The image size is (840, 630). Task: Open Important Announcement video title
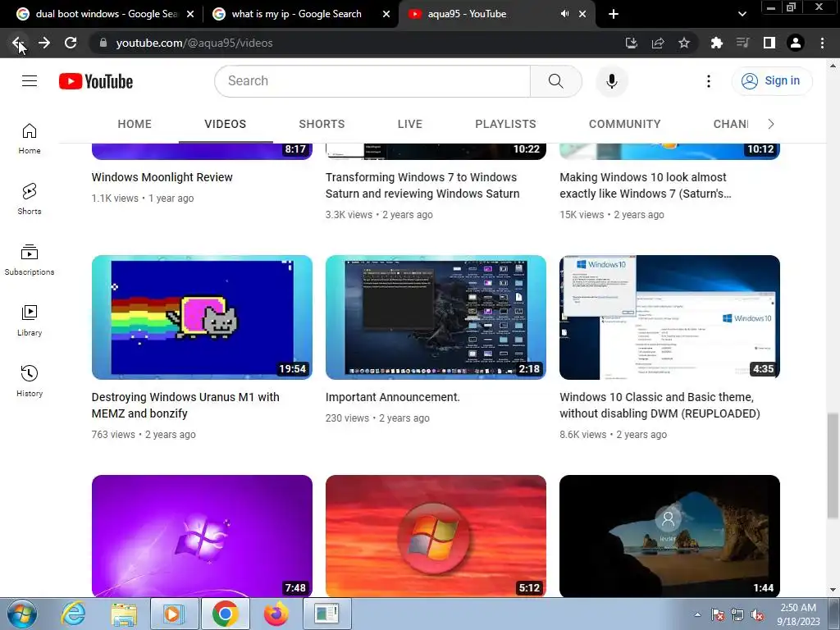coord(393,397)
